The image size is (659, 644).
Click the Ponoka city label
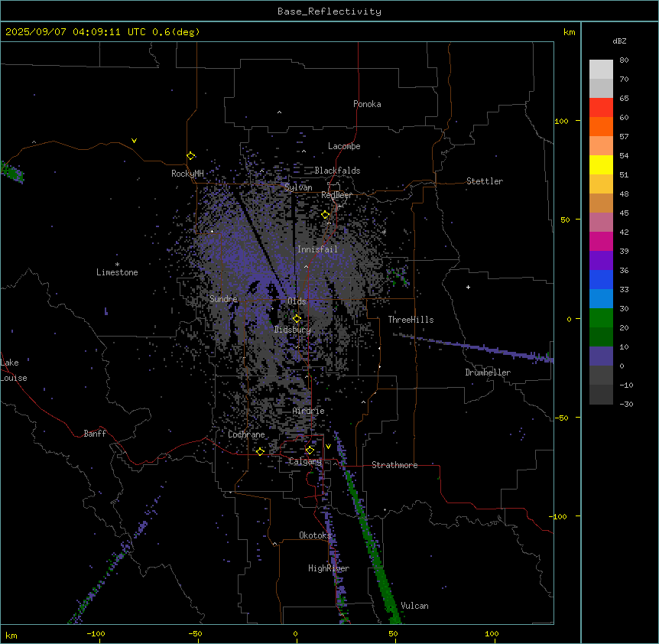(367, 104)
